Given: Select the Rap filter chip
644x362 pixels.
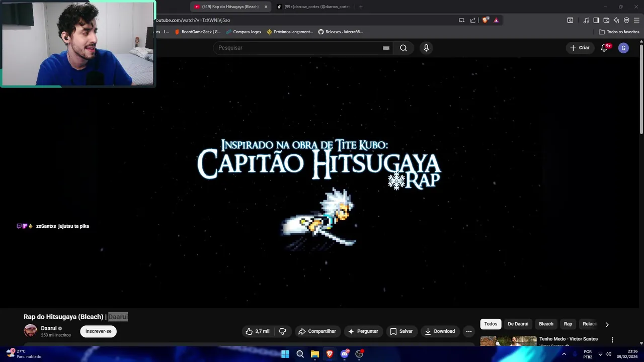Looking at the screenshot, I should (568, 324).
